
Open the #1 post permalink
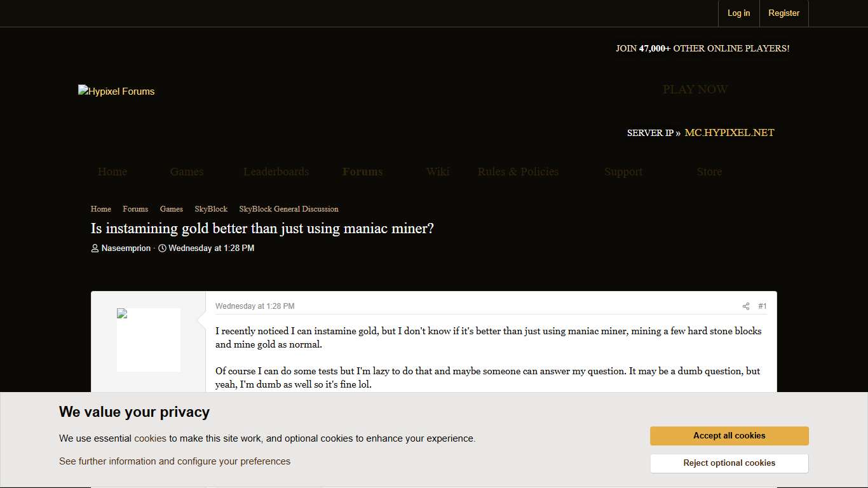coord(763,306)
